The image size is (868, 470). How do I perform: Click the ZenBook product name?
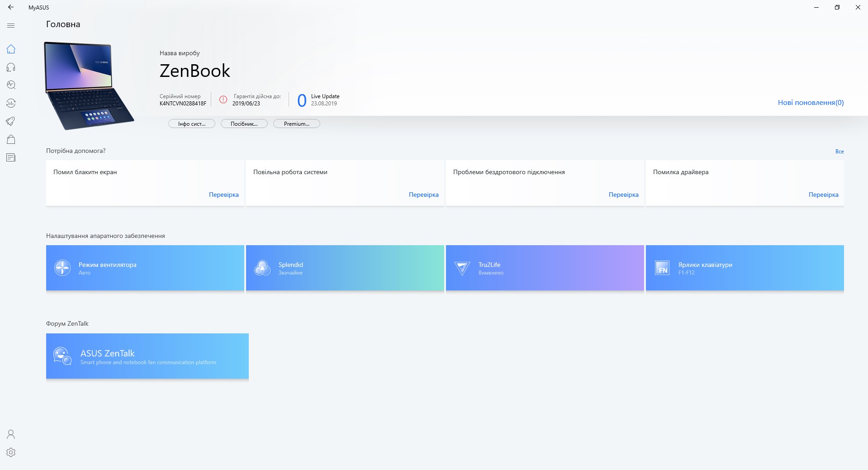tap(195, 71)
